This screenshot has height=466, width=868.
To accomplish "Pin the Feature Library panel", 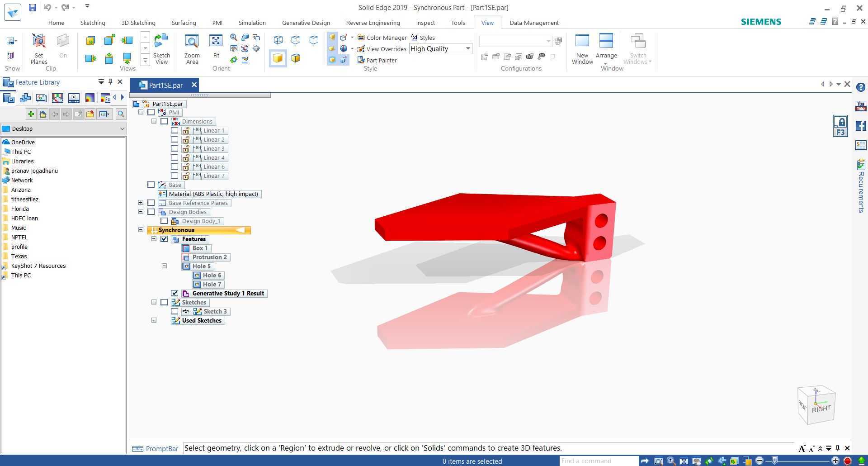I will point(110,82).
